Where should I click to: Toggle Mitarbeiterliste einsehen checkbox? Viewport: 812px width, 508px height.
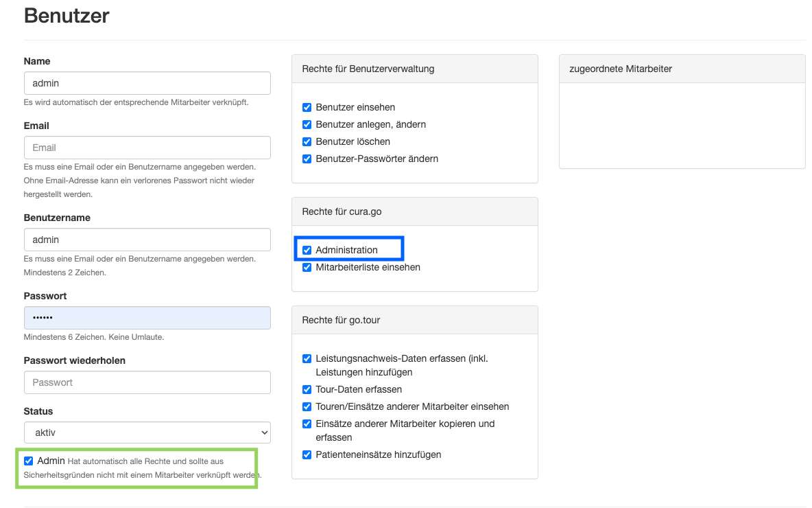[x=307, y=267]
